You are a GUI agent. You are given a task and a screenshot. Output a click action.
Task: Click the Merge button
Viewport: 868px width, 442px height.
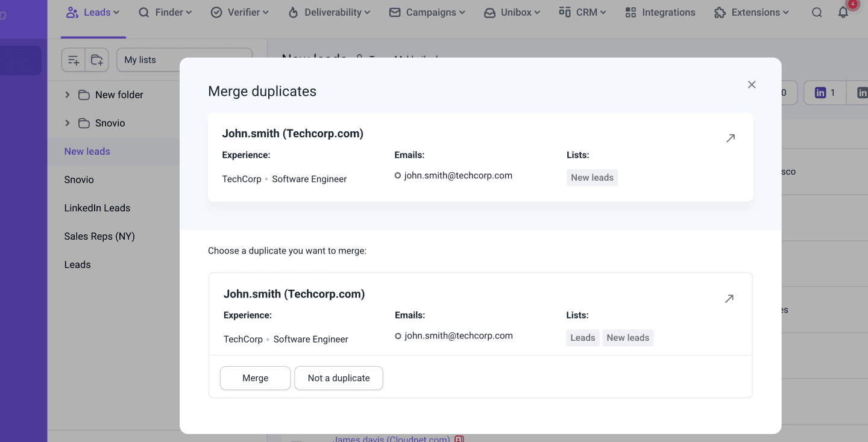click(255, 378)
